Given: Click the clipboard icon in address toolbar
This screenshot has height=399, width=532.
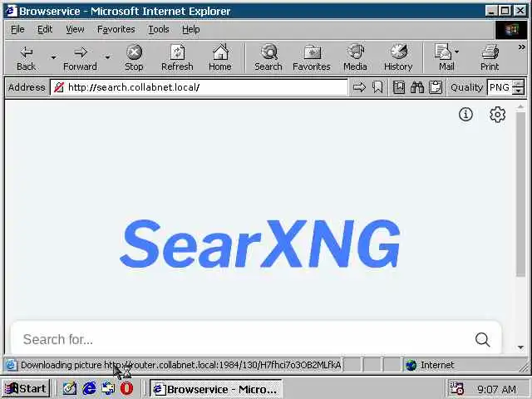Looking at the screenshot, I should click(436, 87).
